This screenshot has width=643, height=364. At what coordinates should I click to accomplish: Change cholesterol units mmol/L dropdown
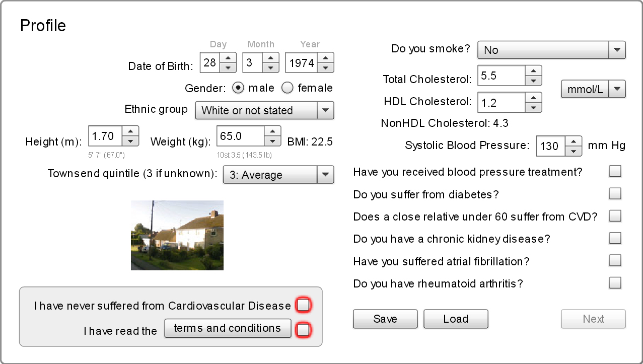pyautogui.click(x=593, y=89)
